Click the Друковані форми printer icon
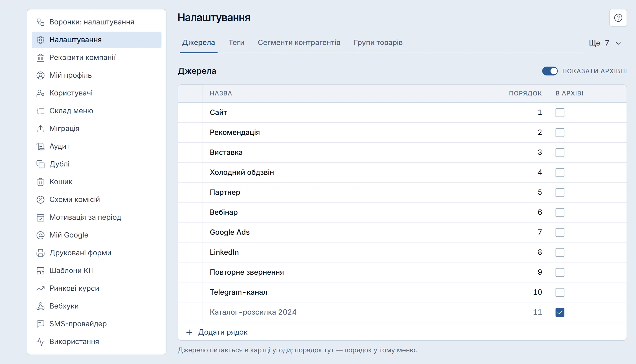The width and height of the screenshot is (636, 364). (x=41, y=253)
